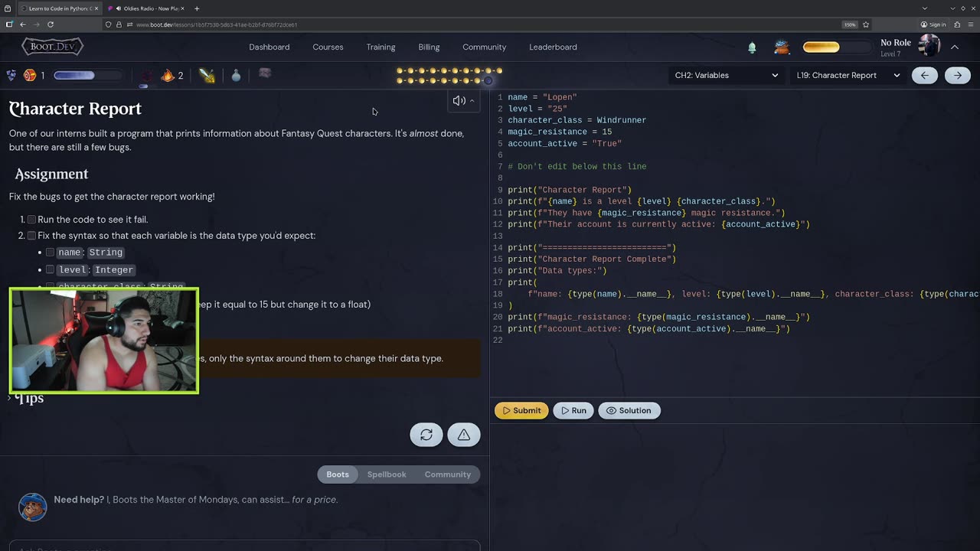Open the Training menu

click(381, 47)
